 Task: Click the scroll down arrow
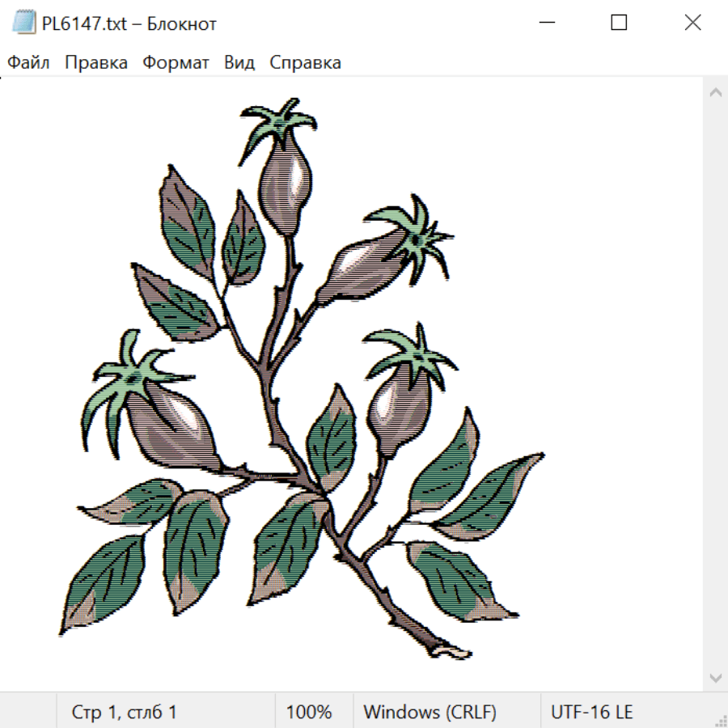coord(716,677)
